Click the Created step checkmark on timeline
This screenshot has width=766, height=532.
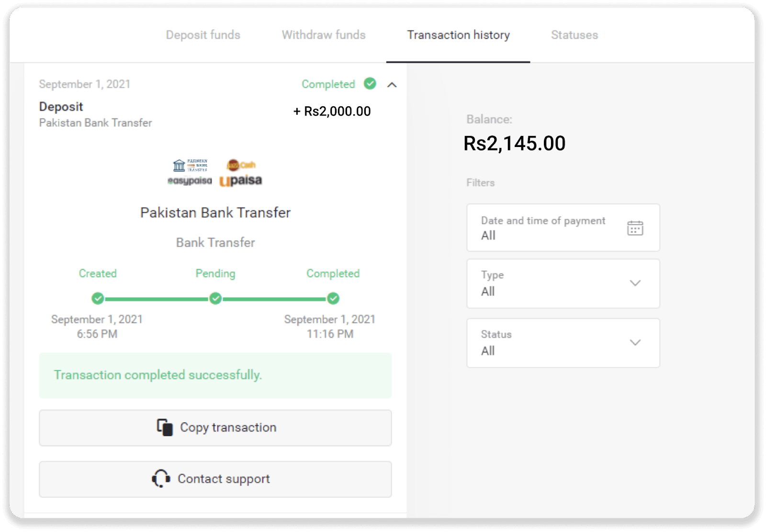98,298
